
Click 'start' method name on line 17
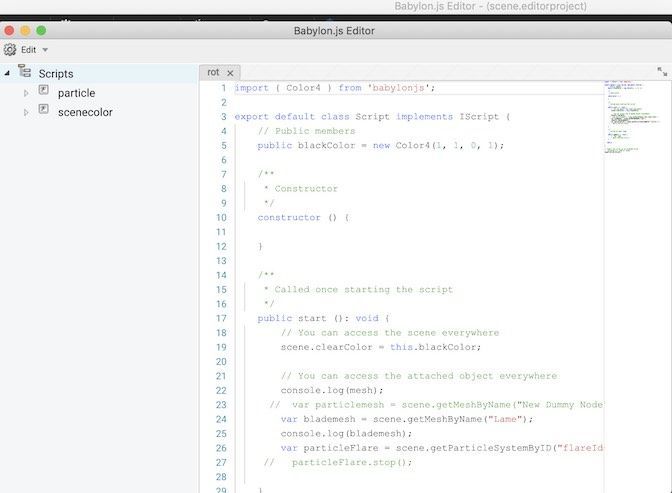(x=312, y=319)
